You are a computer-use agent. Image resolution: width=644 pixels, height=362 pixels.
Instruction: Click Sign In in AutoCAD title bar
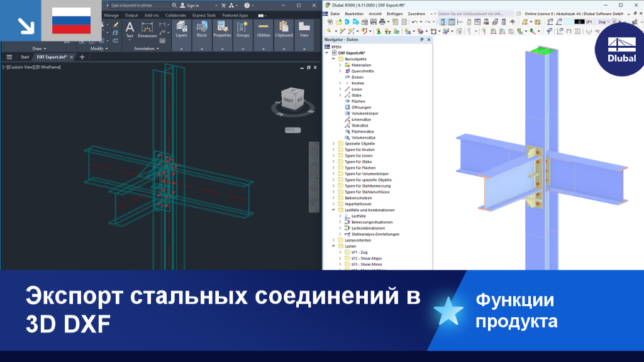[190, 5]
